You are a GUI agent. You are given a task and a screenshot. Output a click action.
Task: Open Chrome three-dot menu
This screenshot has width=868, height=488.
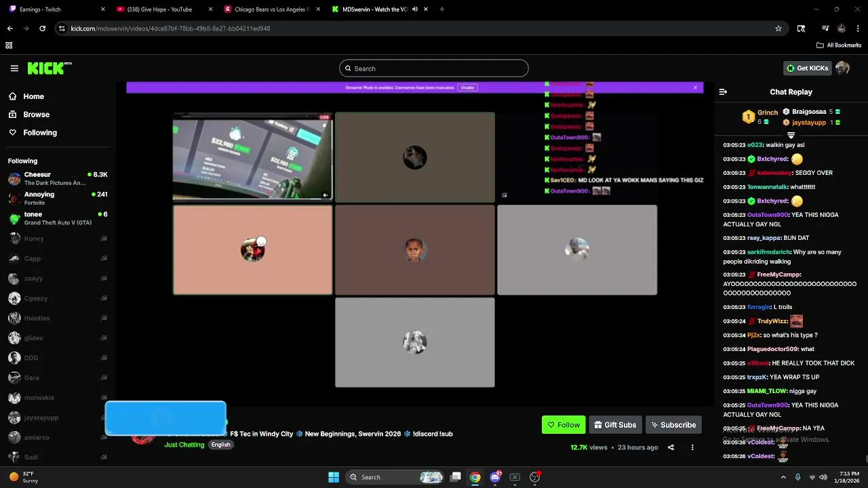[x=859, y=28]
